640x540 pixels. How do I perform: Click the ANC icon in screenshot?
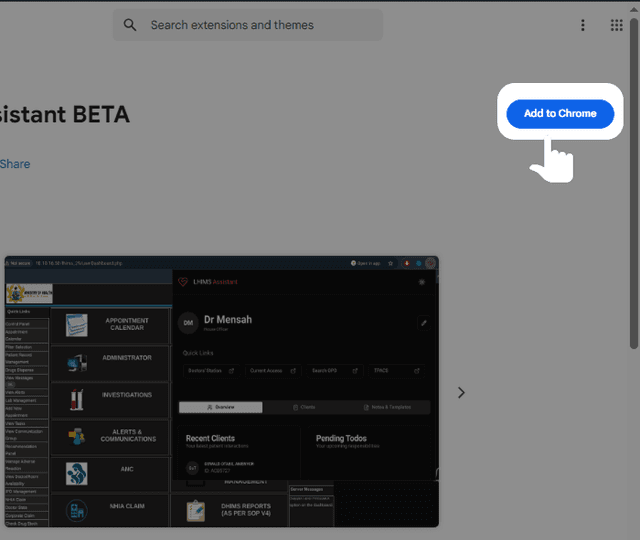[x=77, y=473]
